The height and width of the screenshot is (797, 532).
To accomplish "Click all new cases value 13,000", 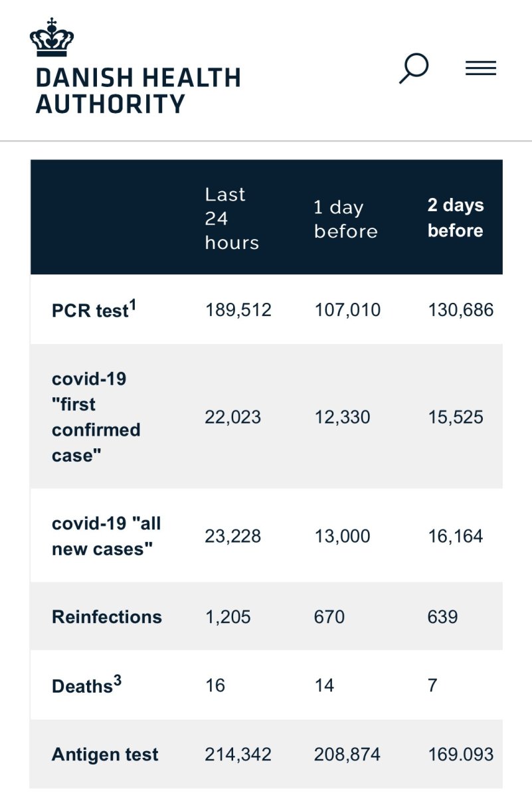I will click(x=342, y=536).
